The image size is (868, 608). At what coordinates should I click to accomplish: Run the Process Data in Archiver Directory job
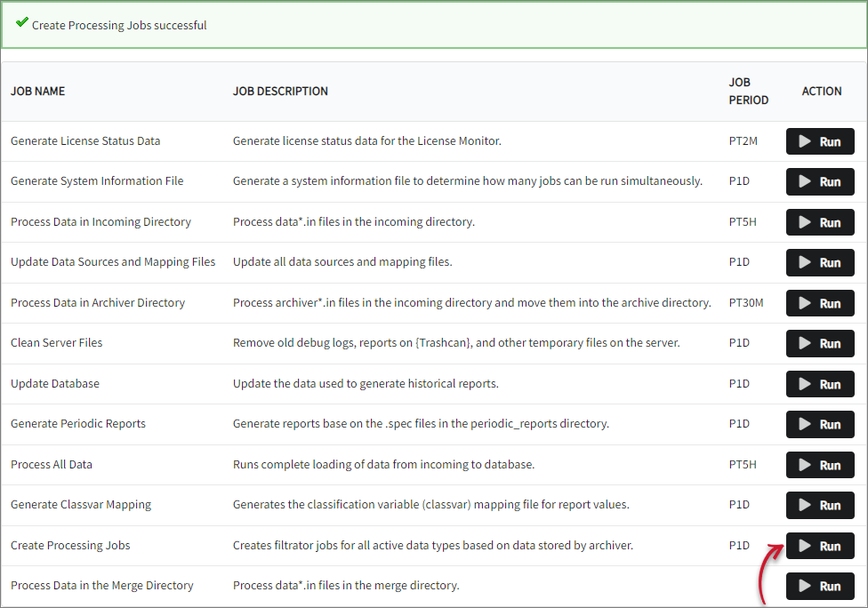click(819, 302)
